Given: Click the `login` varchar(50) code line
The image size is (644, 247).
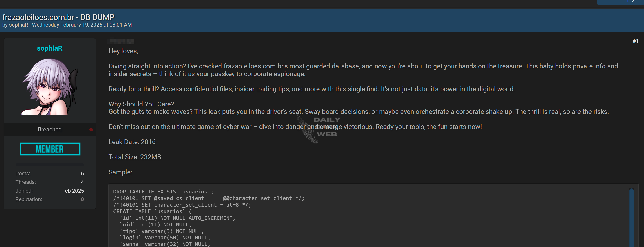Looking at the screenshot, I should (165, 238).
